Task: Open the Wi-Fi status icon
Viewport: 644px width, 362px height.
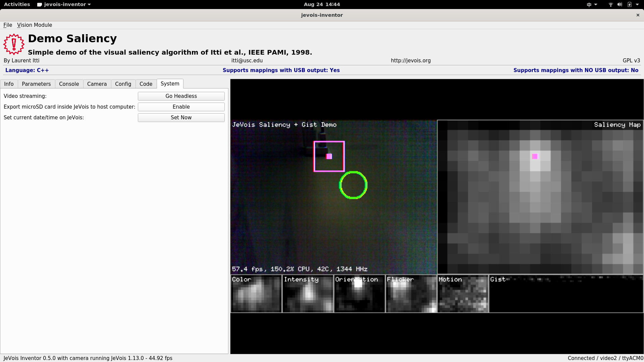Action: [x=610, y=4]
